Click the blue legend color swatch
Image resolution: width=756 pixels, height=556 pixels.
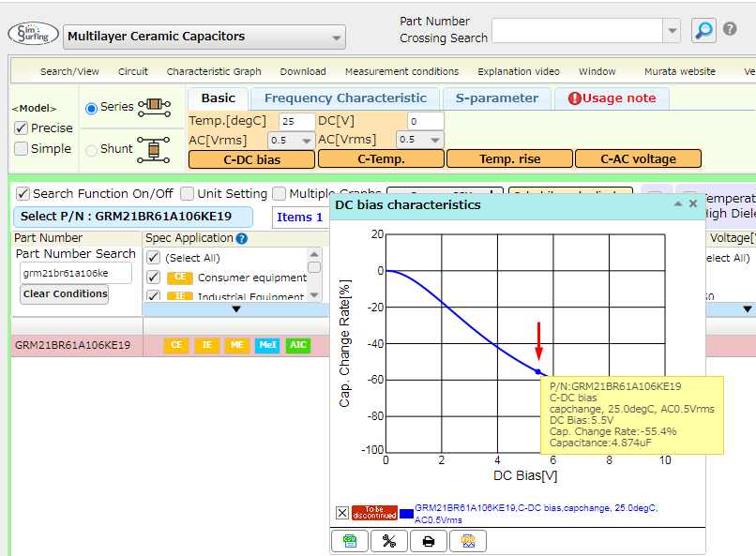coord(406,514)
